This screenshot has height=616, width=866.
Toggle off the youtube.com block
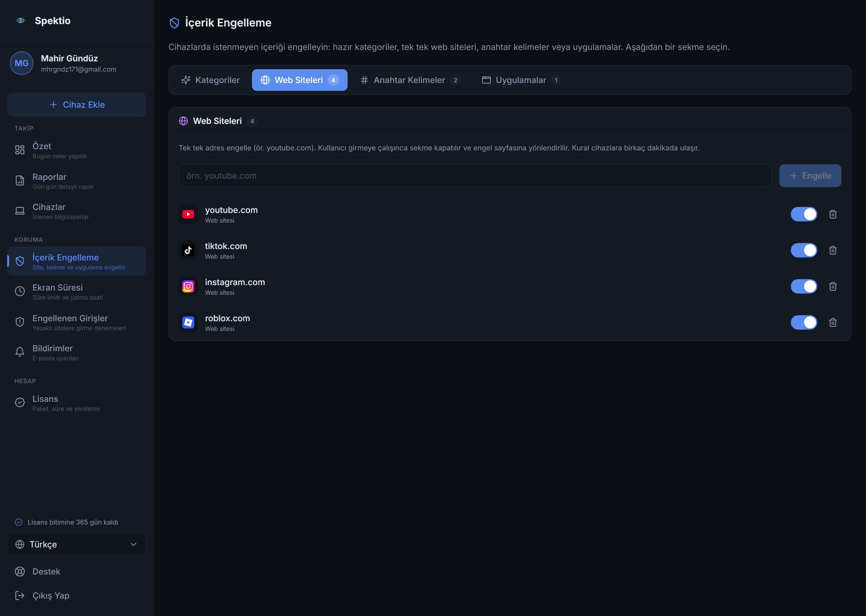(x=804, y=214)
